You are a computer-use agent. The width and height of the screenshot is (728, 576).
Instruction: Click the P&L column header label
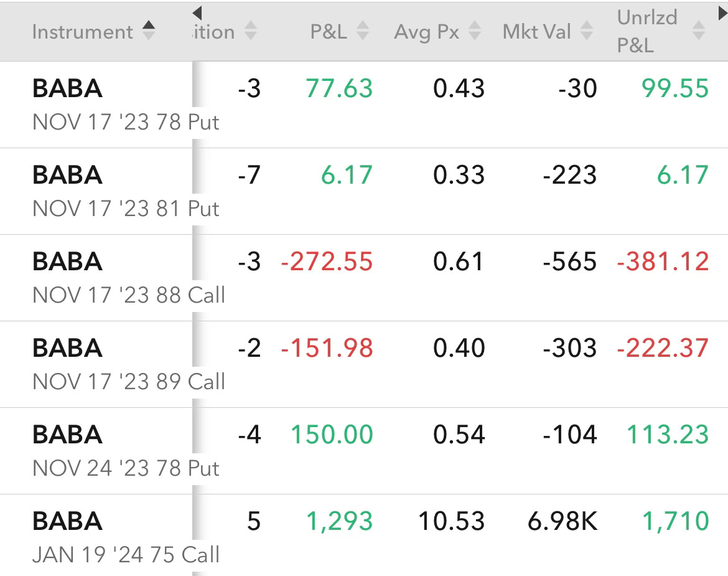pos(329,32)
